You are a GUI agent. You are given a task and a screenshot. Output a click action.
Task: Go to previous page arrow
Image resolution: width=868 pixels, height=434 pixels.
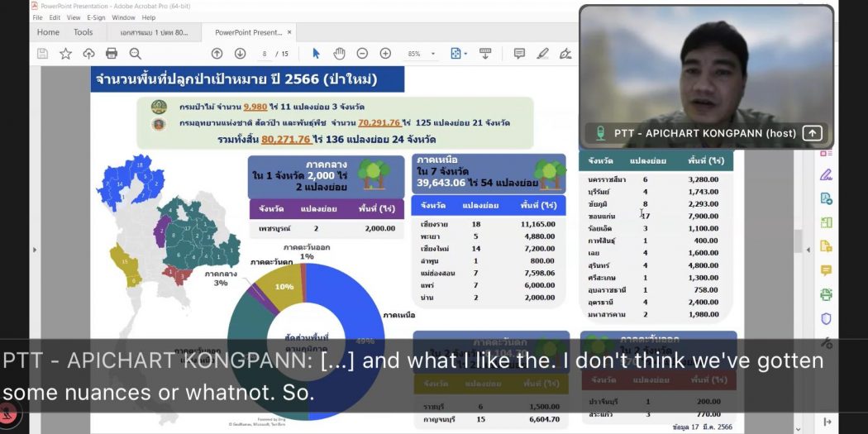click(x=217, y=54)
